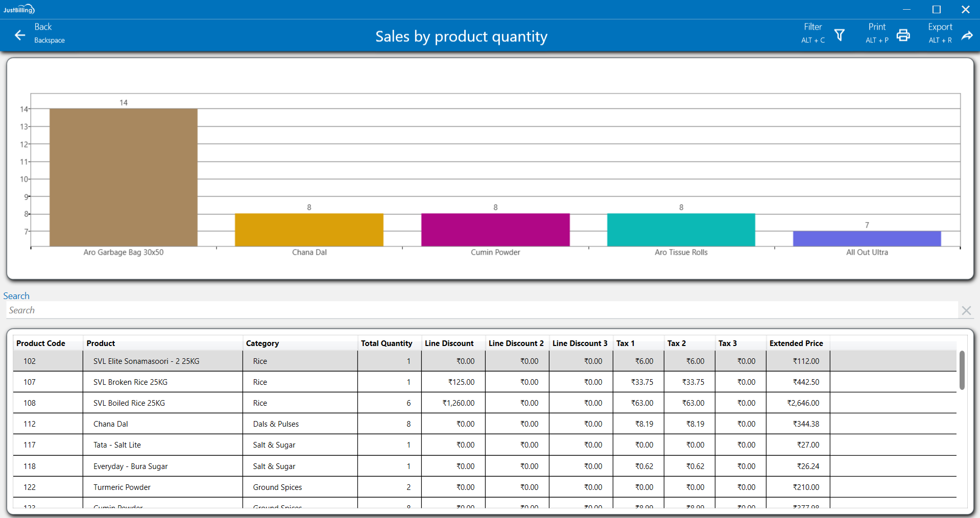Click the yellow Chana Dal bar
The height and width of the screenshot is (518, 980).
click(309, 230)
